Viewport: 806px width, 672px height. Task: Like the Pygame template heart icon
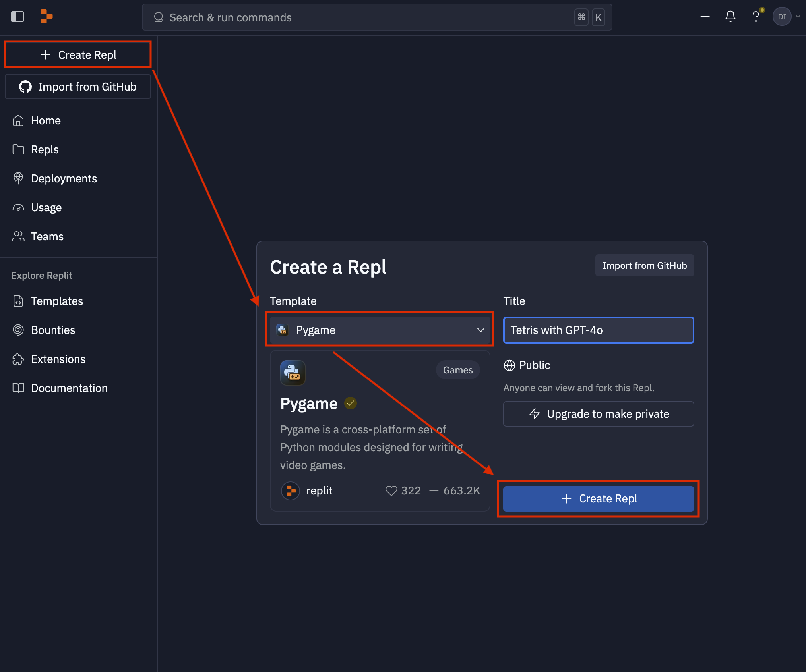point(391,491)
